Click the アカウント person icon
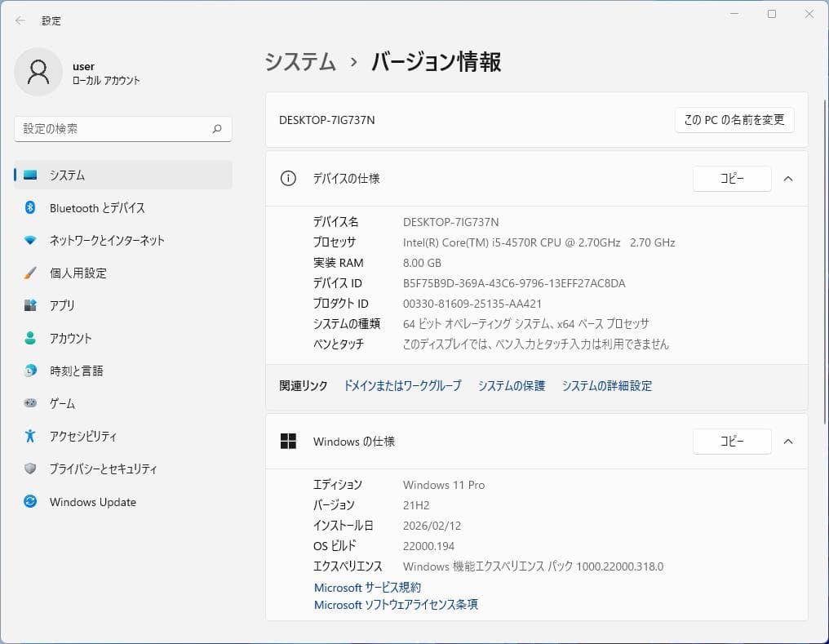Screen dimensions: 829x644 [x=30, y=338]
